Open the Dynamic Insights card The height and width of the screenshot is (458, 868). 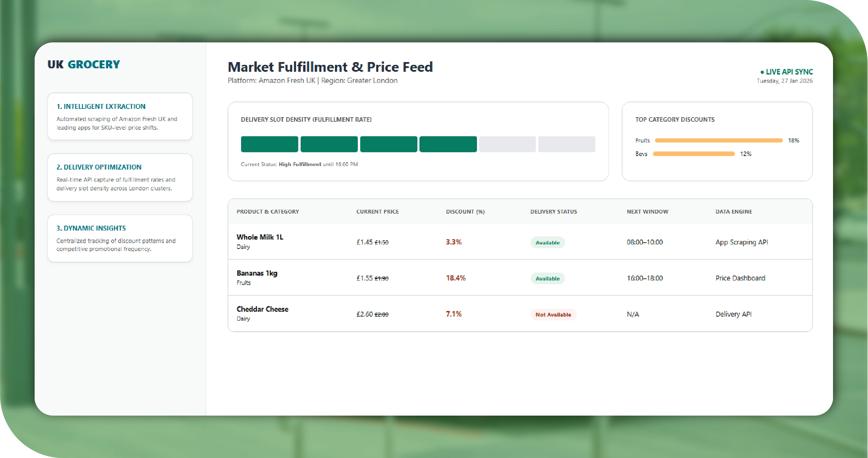pyautogui.click(x=120, y=238)
